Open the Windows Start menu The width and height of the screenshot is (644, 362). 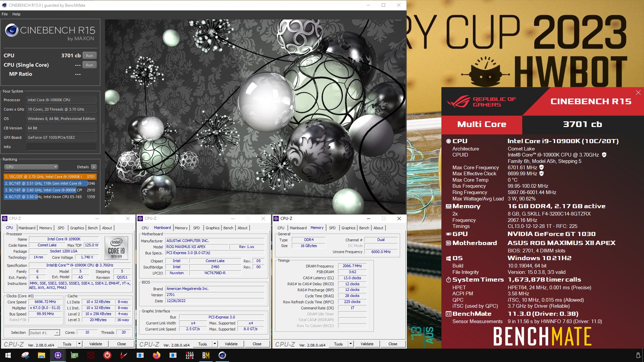click(x=8, y=355)
